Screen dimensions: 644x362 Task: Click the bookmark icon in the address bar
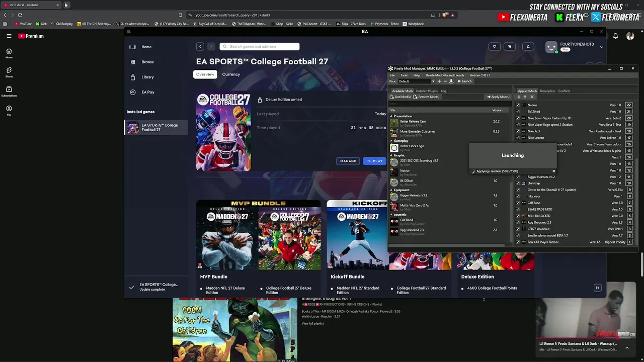(x=180, y=15)
